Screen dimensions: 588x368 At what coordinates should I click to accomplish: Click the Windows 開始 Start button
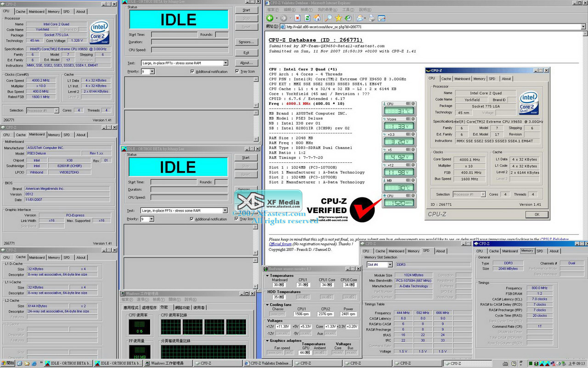click(x=8, y=363)
